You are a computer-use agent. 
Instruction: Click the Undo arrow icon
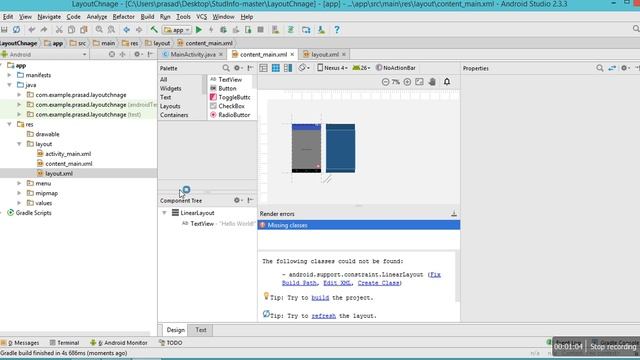[31, 30]
